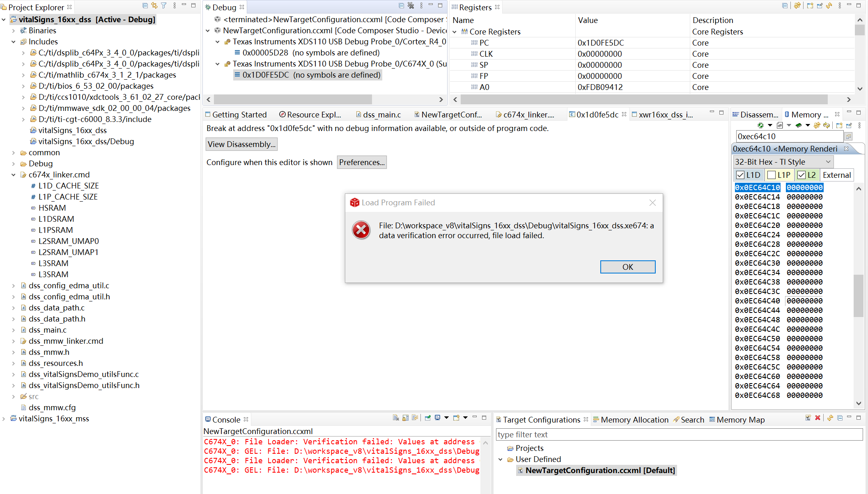
Task: Pin the Registers view to debug context
Action: tap(820, 6)
